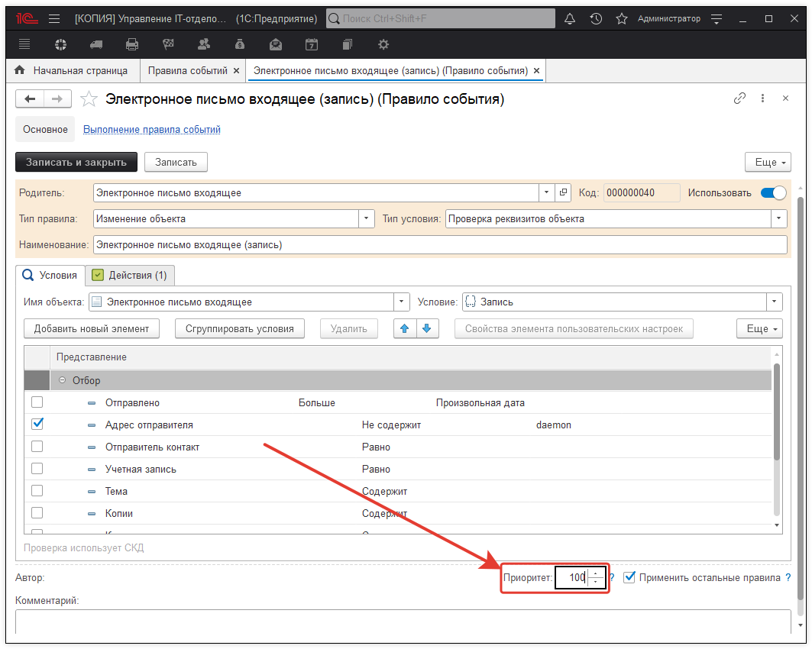The image size is (812, 649).
Task: Open the calendar section icon
Action: coord(311,44)
